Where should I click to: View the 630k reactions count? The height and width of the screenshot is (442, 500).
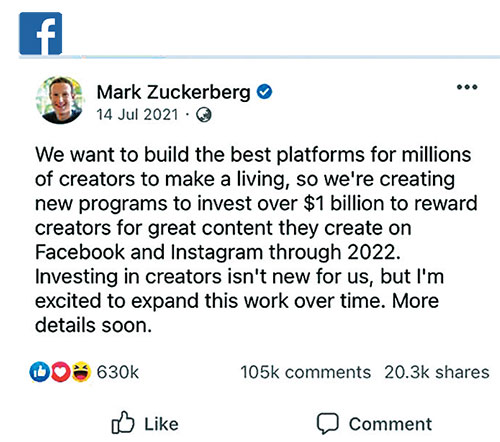coord(118,372)
